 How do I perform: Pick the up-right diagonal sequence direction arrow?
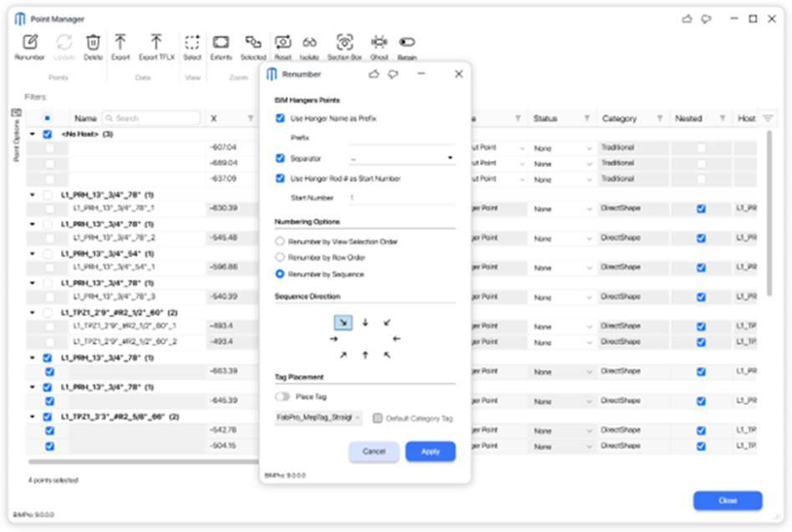click(x=343, y=355)
